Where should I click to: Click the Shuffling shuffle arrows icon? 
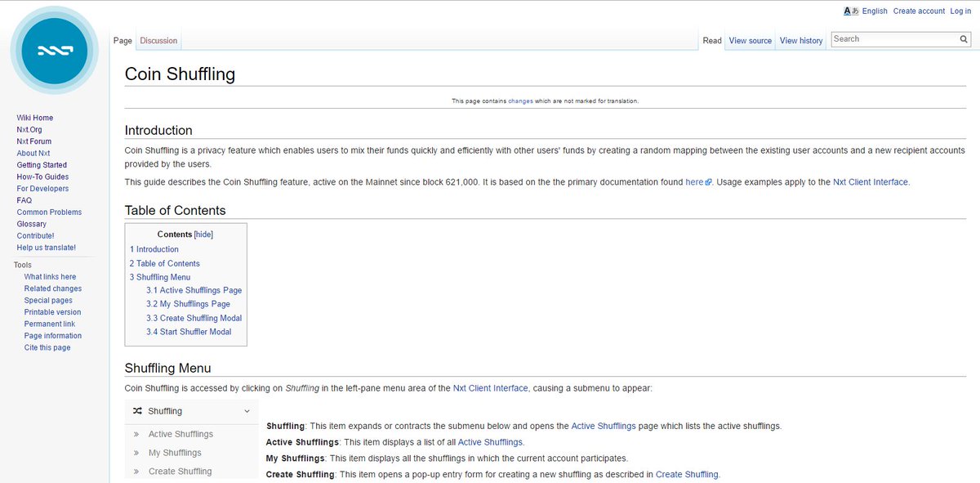pos(137,411)
